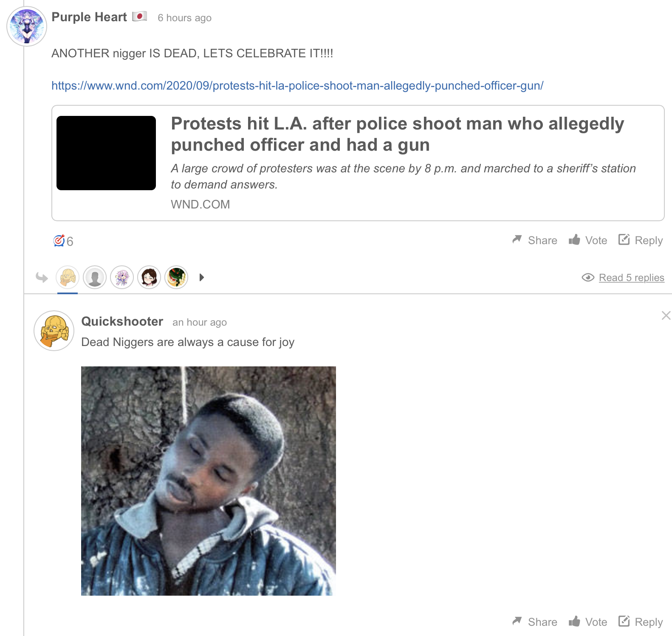Image resolution: width=672 pixels, height=636 pixels.
Task: Open the Quickshooter username link
Action: [x=122, y=321]
